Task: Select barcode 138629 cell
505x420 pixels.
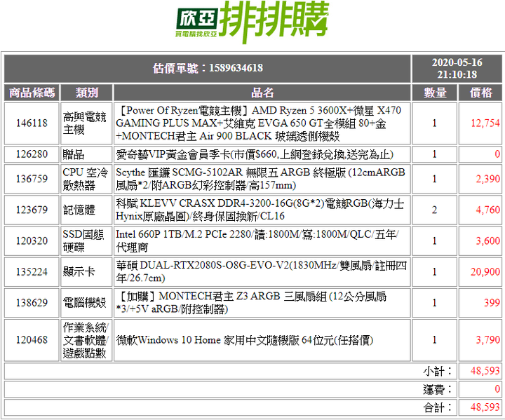Action: (x=32, y=302)
